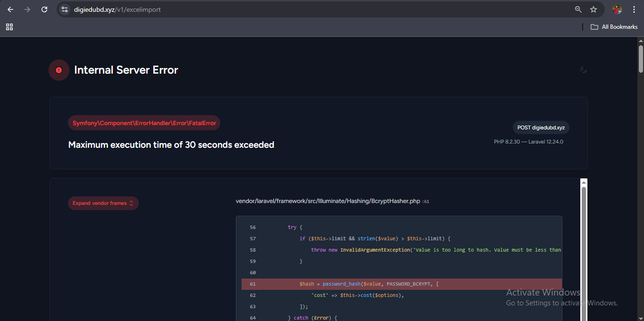Bookmark this page with the star icon
Screen dimensions: 644x321
[x=594, y=9]
